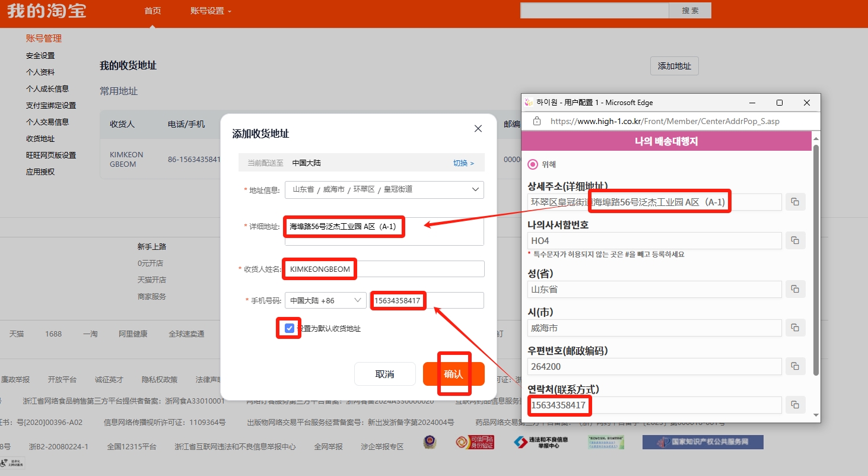Click the lock icon in Edge address bar
This screenshot has width=868, height=476.
coord(537,121)
